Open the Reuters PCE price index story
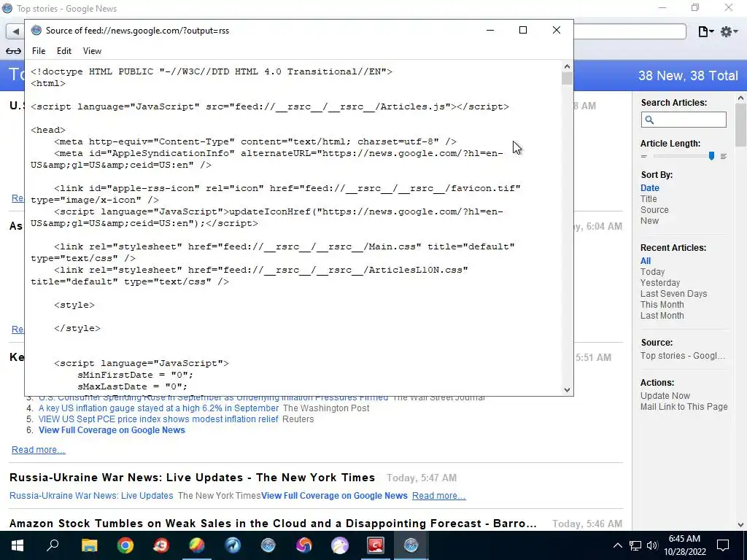This screenshot has width=747, height=560. 158,419
